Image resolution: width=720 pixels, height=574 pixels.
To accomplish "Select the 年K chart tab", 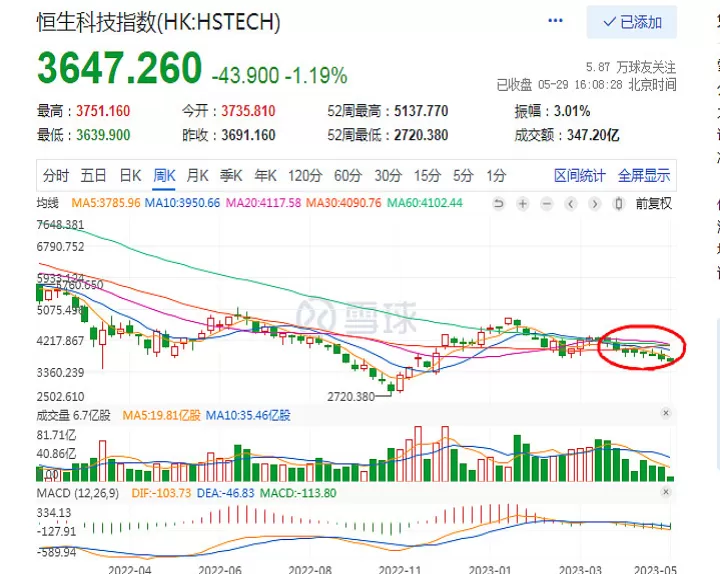I will 265,176.
